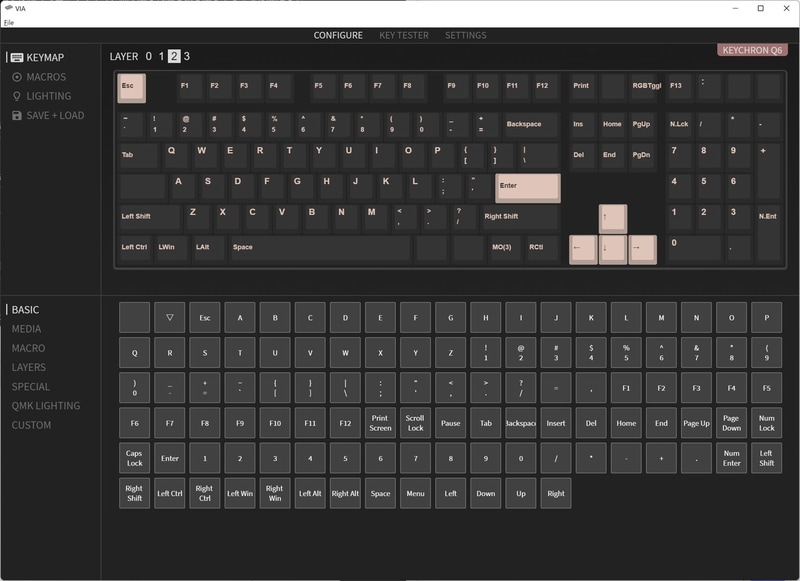Screen dimensions: 800x581
Task: Open the LAYERS keycode category
Action: click(x=29, y=367)
